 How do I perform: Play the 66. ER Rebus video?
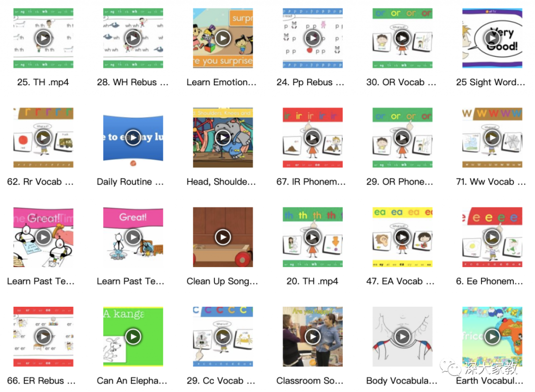tap(43, 336)
